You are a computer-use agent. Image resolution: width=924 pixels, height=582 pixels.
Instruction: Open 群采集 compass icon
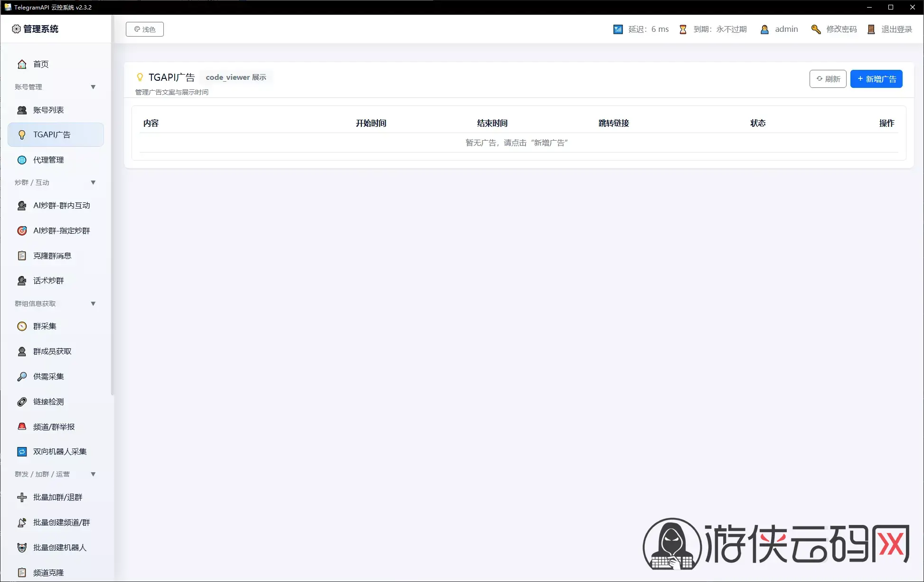click(x=22, y=326)
